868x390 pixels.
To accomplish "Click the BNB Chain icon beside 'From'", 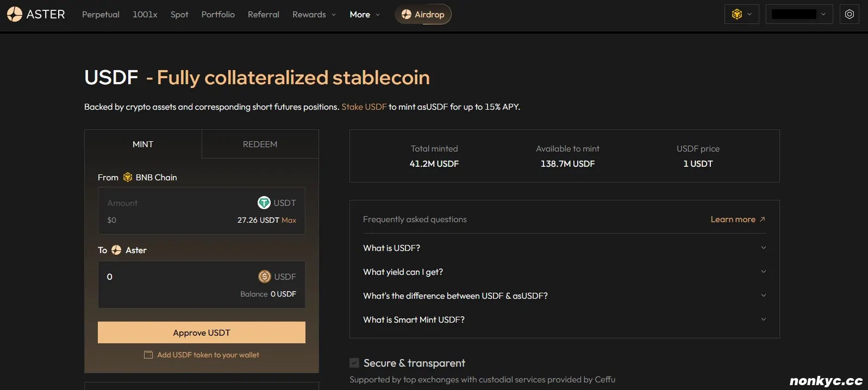I will coord(127,177).
